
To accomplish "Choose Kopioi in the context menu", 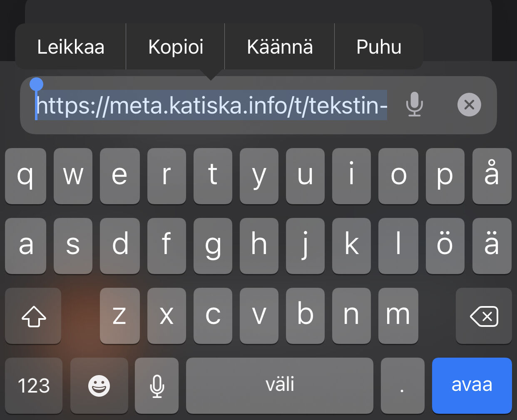I will point(176,47).
